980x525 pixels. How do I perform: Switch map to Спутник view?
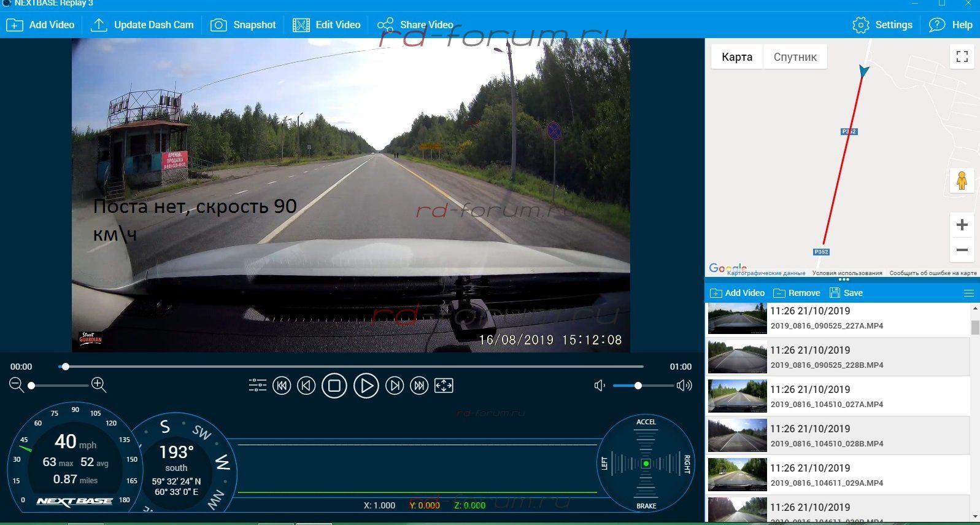pos(795,57)
